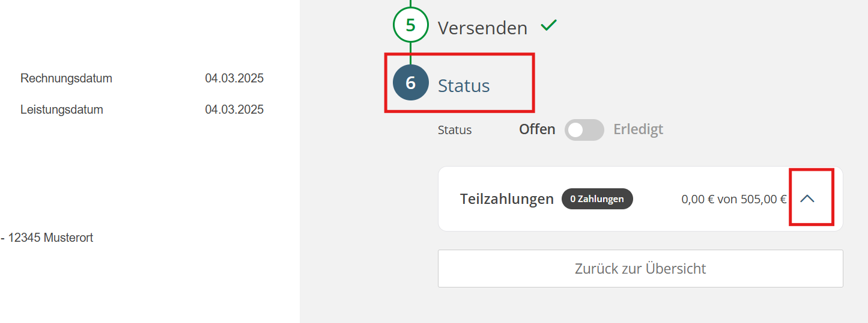
Task: Select the Erledigt status label
Action: pyautogui.click(x=638, y=129)
